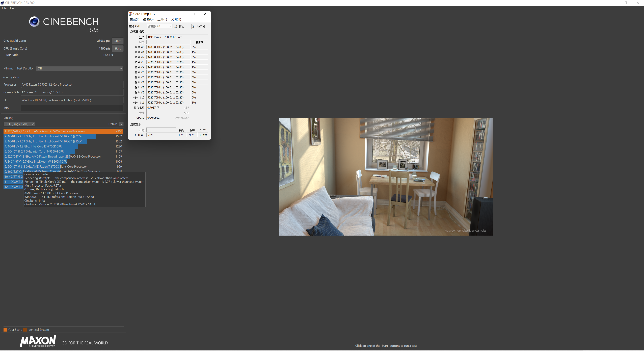The height and width of the screenshot is (351, 644).
Task: Click the CPUID 0xA60F12 value
Action: (155, 118)
